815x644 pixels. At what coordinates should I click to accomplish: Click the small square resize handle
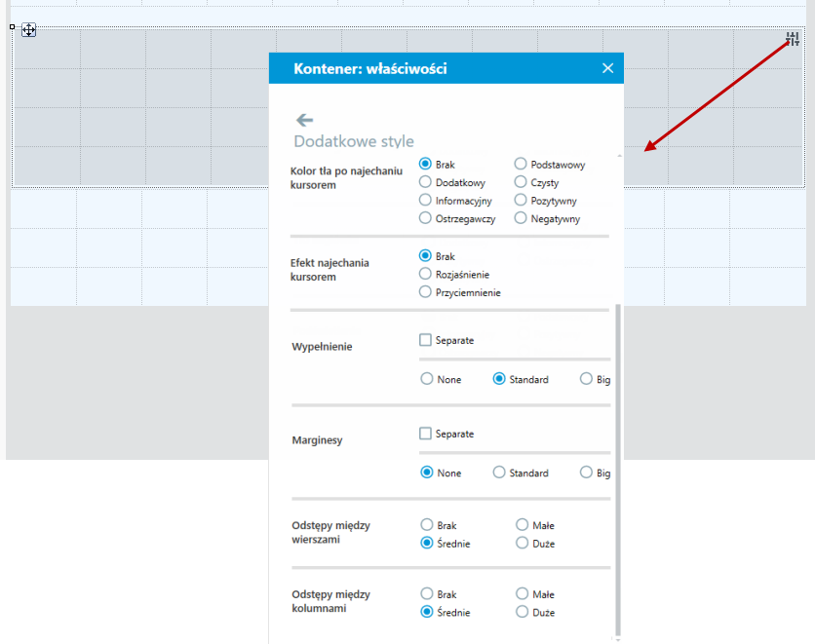tap(12, 26)
